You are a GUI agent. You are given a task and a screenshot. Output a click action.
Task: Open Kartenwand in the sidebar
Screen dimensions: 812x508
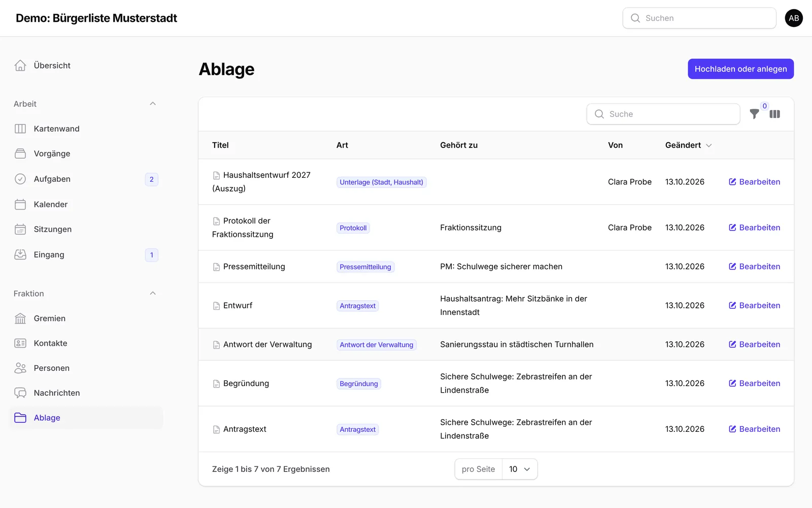[x=86, y=129]
